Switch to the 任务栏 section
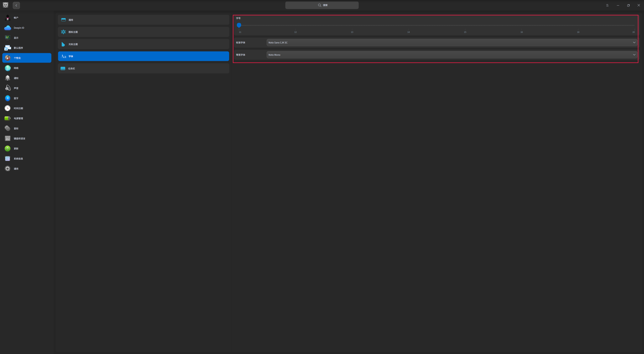 click(x=143, y=68)
